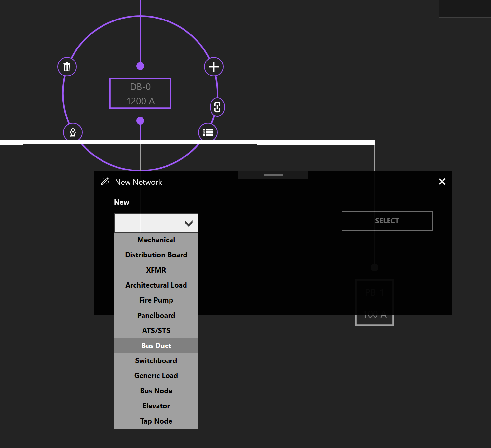Select Distribution Board option
Image resolution: width=491 pixels, height=448 pixels.
coord(156,255)
